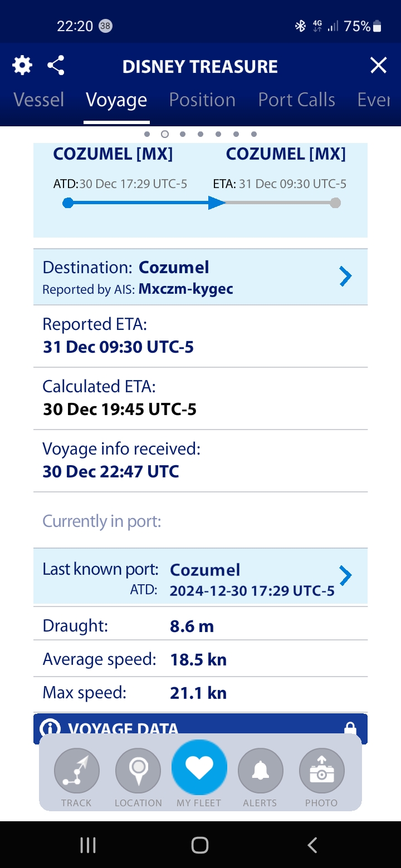The image size is (401, 868).
Task: Expand the Destination Cozumel chevron
Action: point(346,276)
